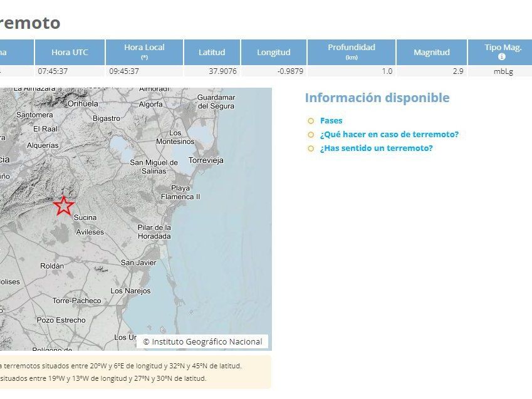Viewport: 532px width, 399px height.
Task: Select the Longitud column header
Action: 274,52
